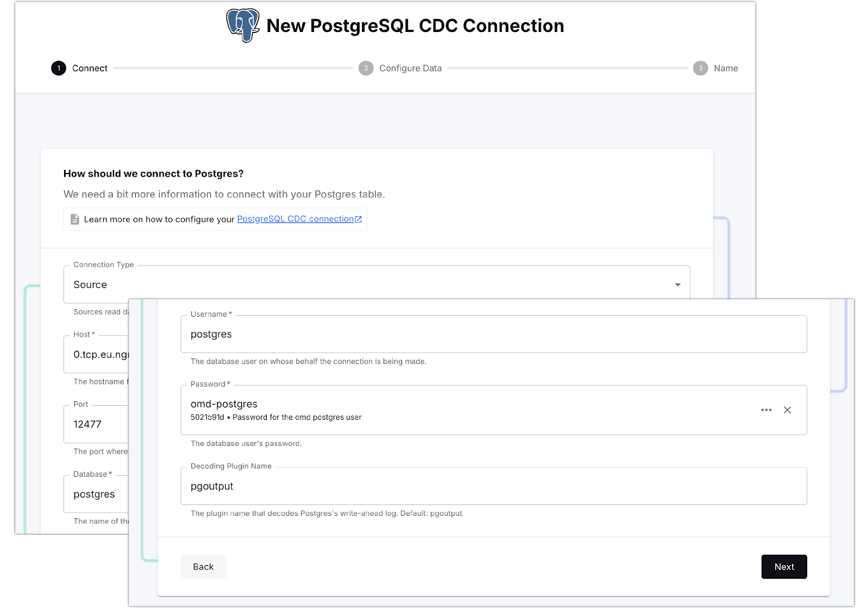Click the step 3 circle icon
868x608 pixels.
tap(700, 68)
